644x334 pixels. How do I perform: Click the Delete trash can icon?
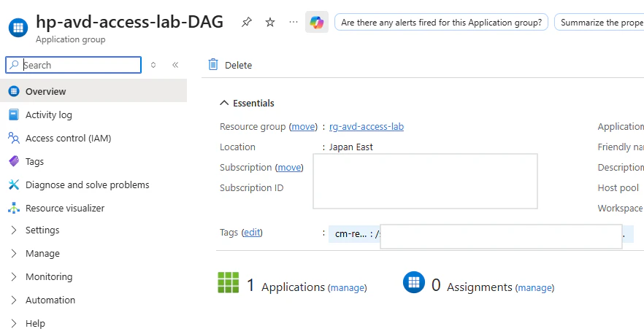(213, 65)
